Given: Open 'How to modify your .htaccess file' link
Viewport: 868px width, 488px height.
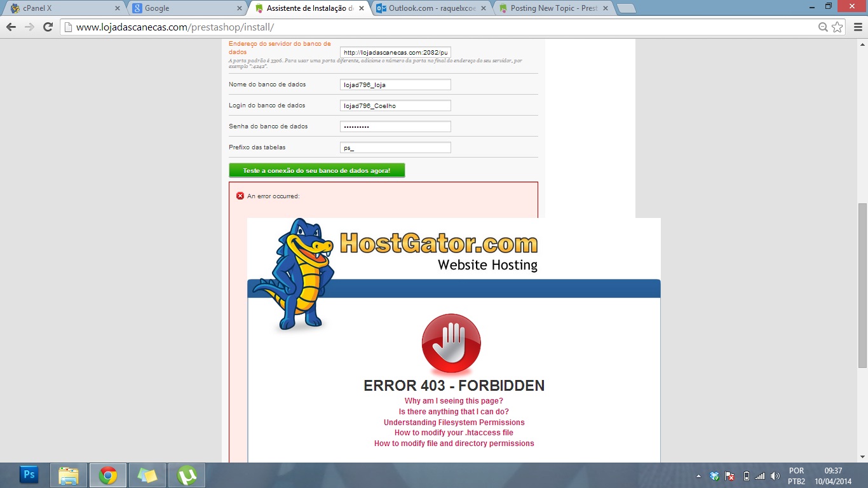Looking at the screenshot, I should 454,433.
